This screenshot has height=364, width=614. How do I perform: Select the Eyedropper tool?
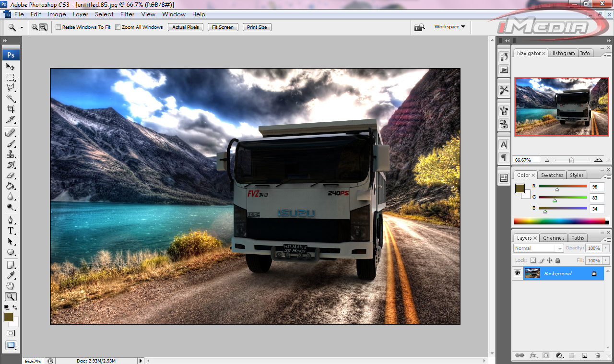pyautogui.click(x=11, y=275)
